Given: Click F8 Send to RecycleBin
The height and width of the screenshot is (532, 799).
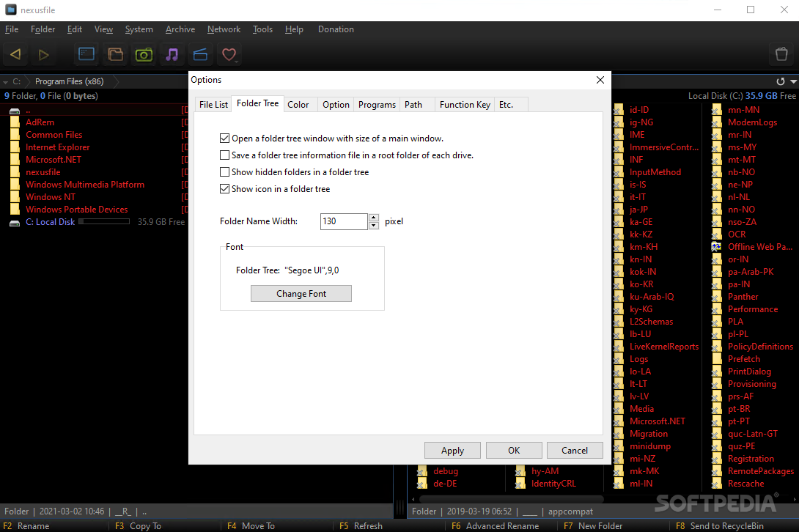Looking at the screenshot, I should click(x=720, y=526).
